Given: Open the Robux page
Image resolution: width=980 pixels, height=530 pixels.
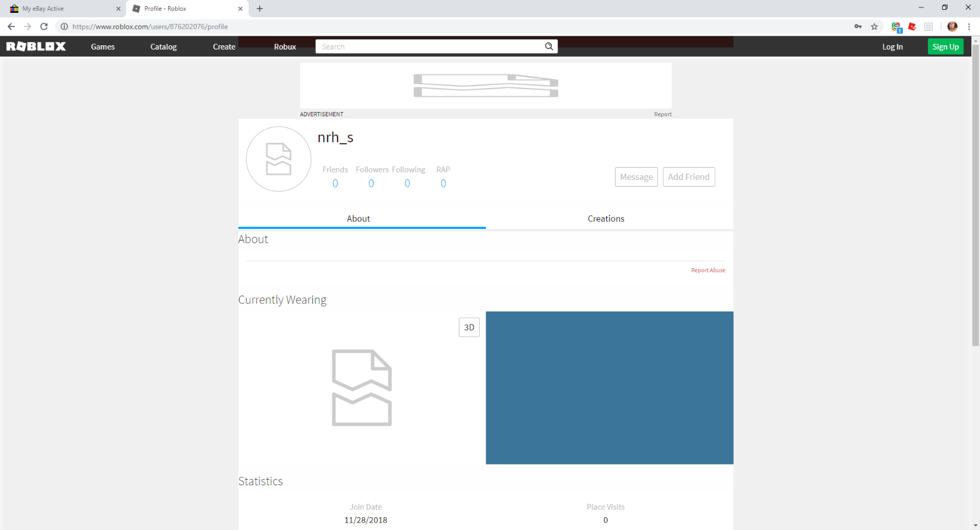Looking at the screenshot, I should [285, 47].
